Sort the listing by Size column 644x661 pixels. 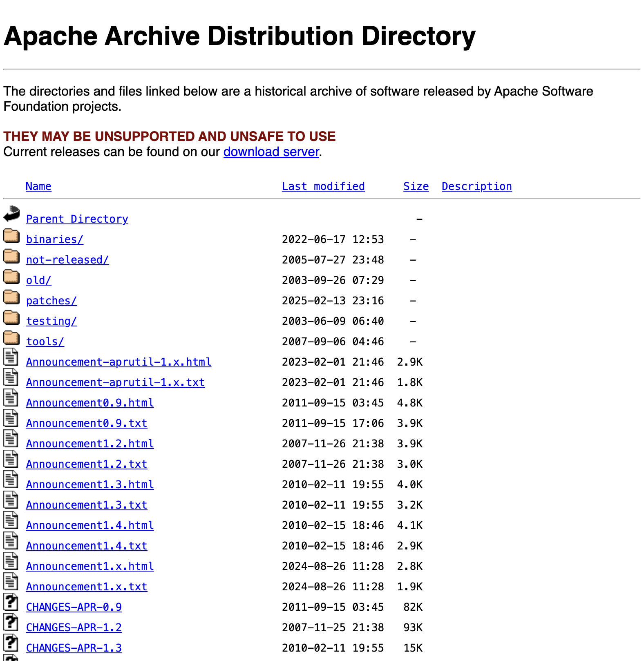point(416,186)
